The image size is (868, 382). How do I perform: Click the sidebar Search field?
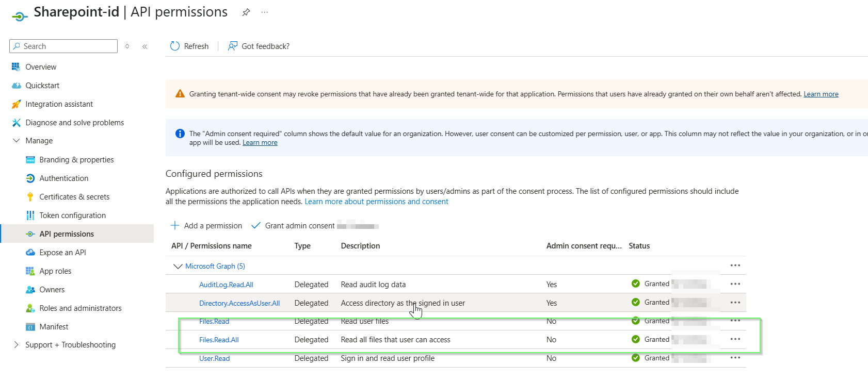(x=63, y=46)
